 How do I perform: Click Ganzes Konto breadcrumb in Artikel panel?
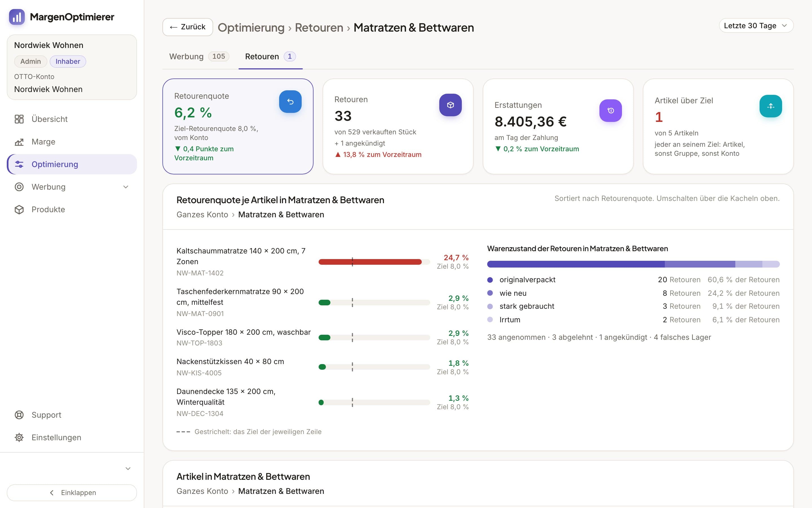click(202, 491)
